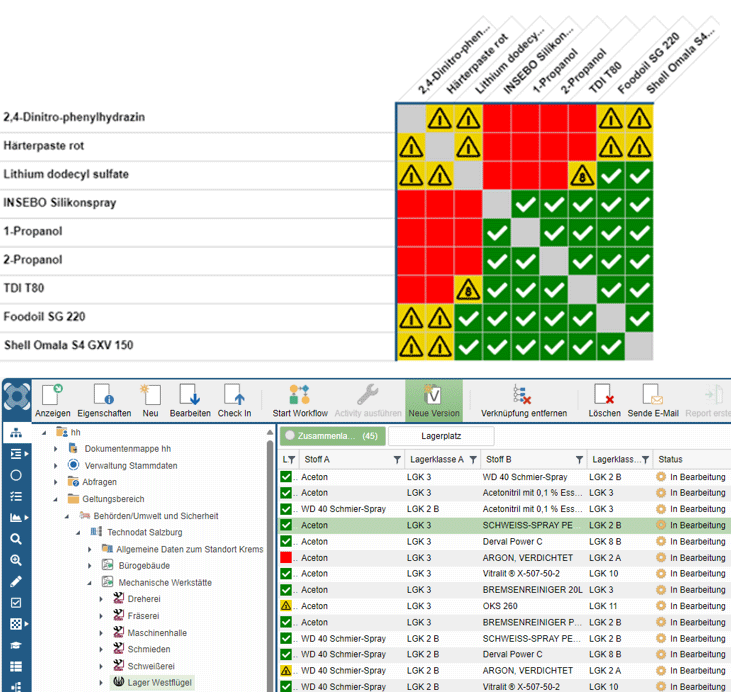The height and width of the screenshot is (692, 732).
Task: Click the search magnifier sidebar icon
Action: click(16, 539)
